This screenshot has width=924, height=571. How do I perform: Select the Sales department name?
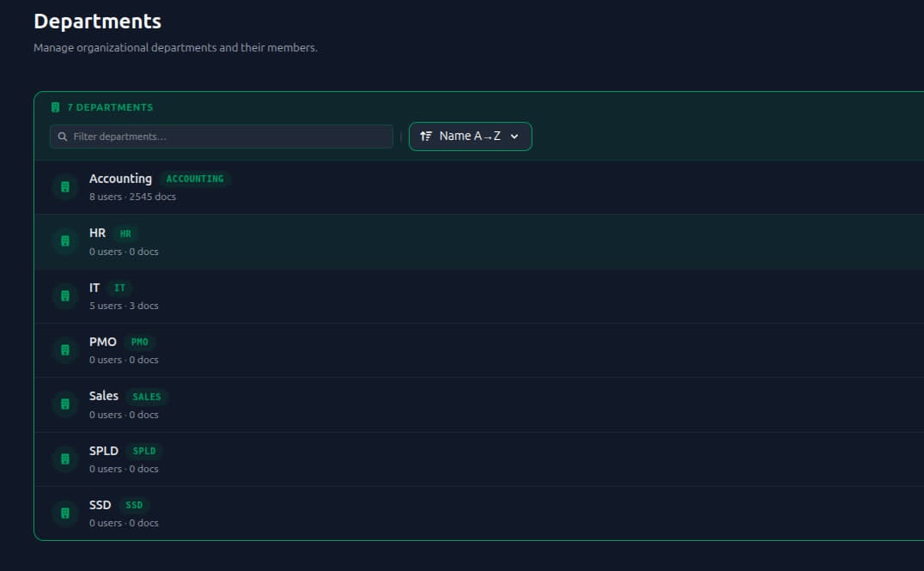coord(104,396)
